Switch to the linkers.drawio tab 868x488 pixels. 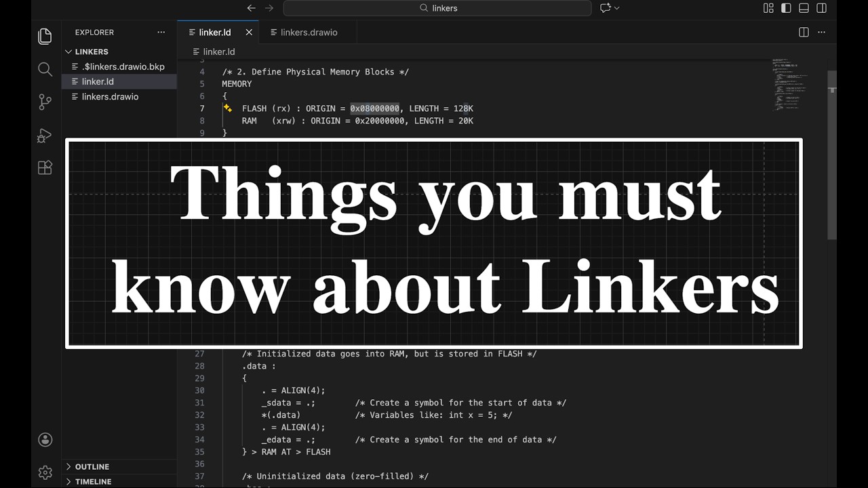[x=309, y=32]
